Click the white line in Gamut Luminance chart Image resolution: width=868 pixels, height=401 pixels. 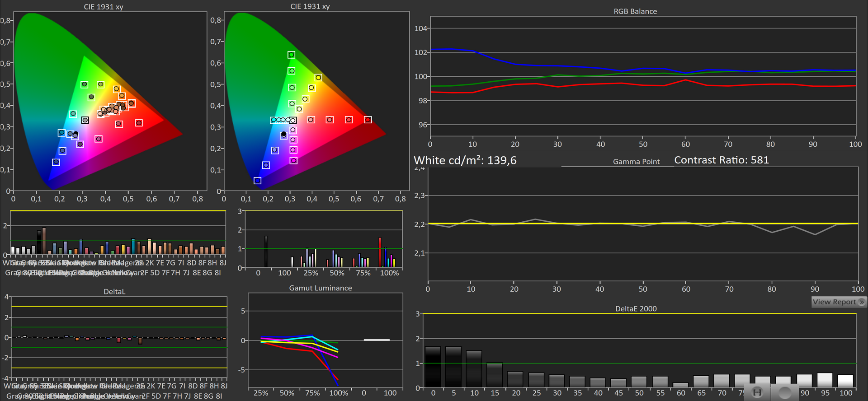coord(377,340)
